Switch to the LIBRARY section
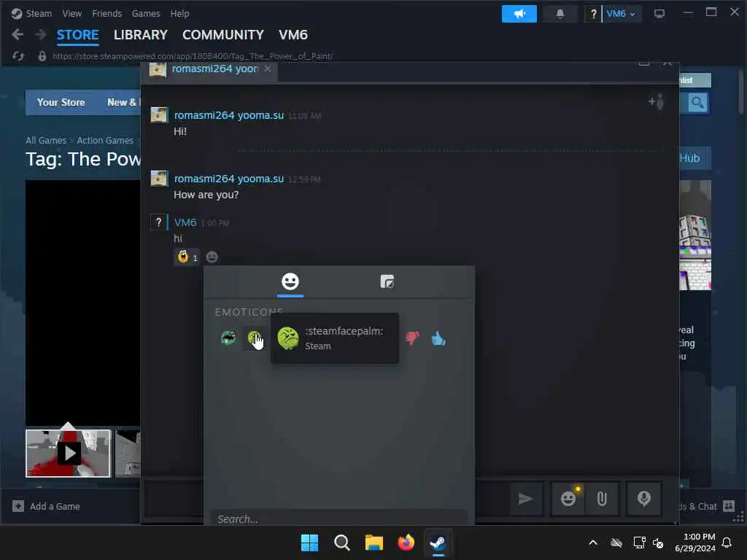 pyautogui.click(x=141, y=35)
